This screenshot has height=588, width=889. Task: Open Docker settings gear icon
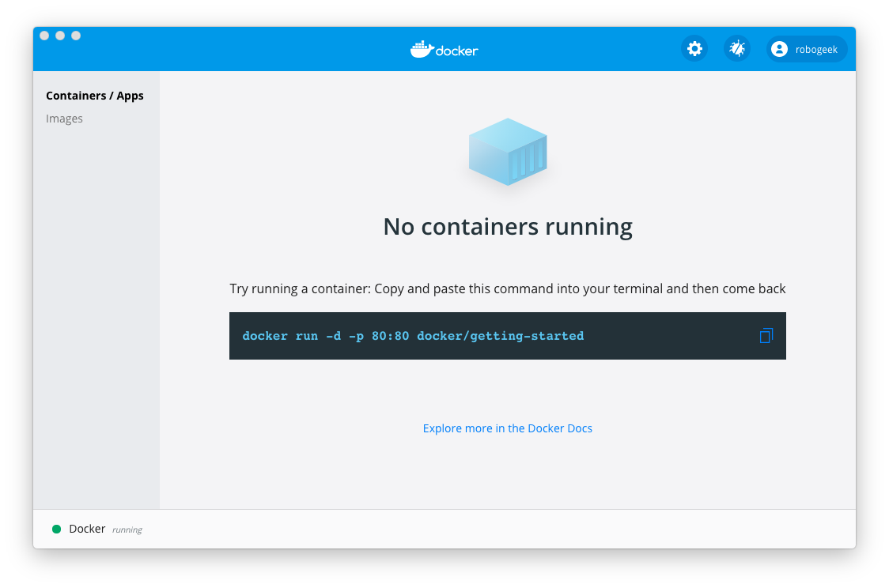[x=694, y=49]
